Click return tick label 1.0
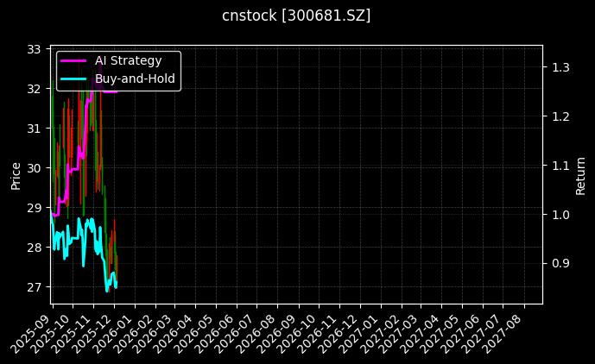Image resolution: width=595 pixels, height=364 pixels. tap(560, 215)
